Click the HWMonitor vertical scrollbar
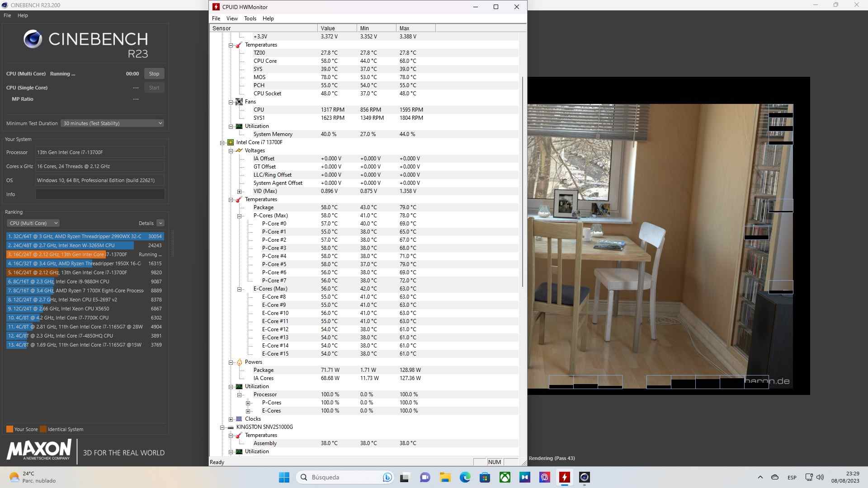Image resolution: width=868 pixels, height=488 pixels. coord(523,181)
